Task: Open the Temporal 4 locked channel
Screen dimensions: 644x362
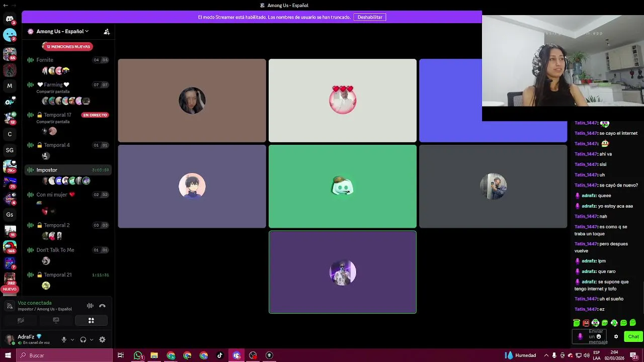Action: tap(68, 145)
